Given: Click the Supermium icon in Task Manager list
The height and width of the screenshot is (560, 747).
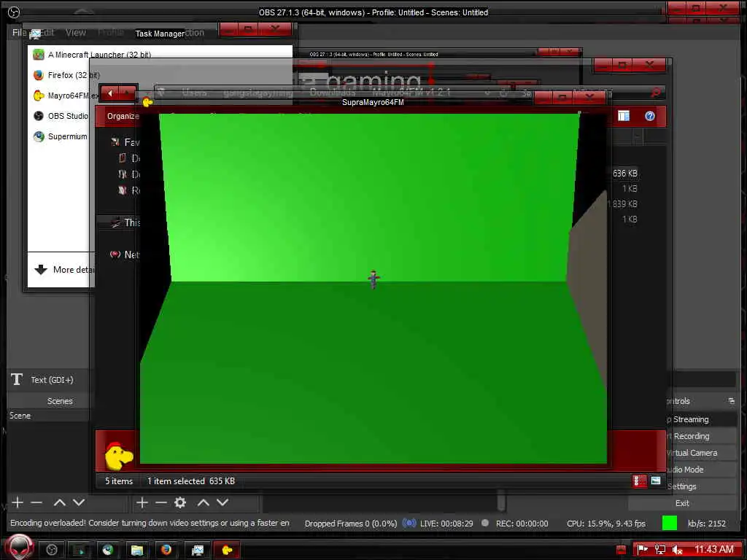Looking at the screenshot, I should (39, 136).
